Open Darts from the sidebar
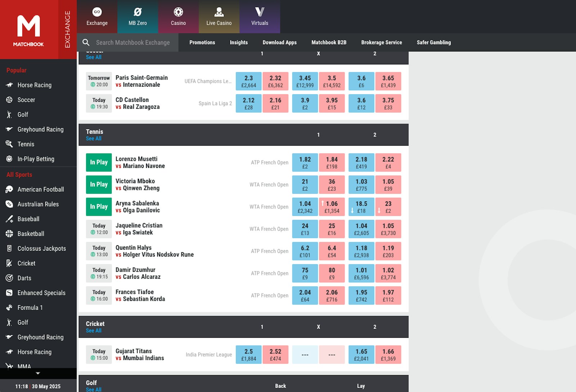Screen dimensions: 576x392 25,278
